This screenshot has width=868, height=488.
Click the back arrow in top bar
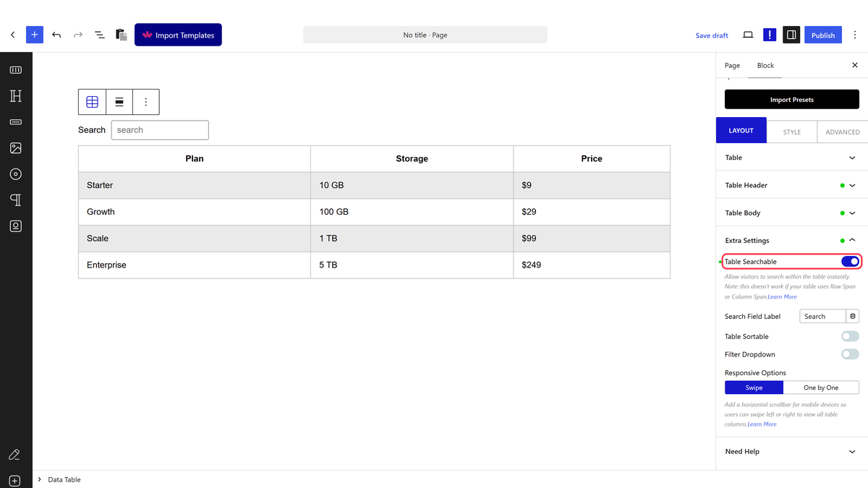click(12, 35)
